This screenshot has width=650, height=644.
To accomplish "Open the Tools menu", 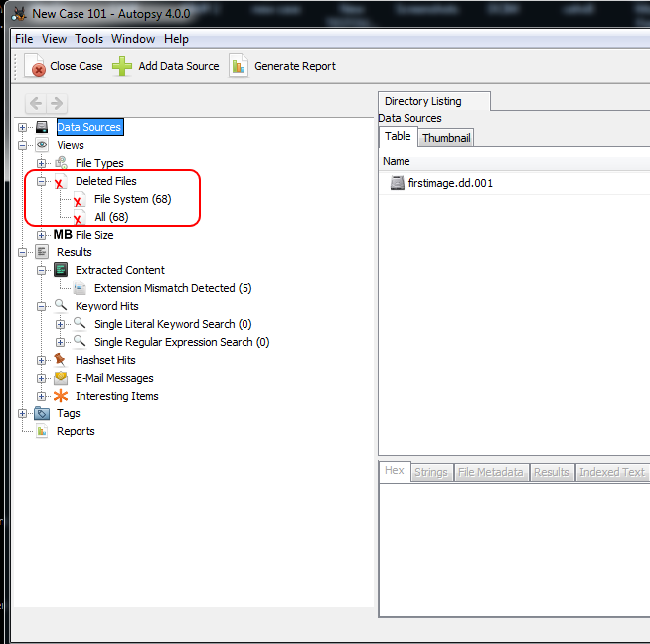I will [x=88, y=39].
